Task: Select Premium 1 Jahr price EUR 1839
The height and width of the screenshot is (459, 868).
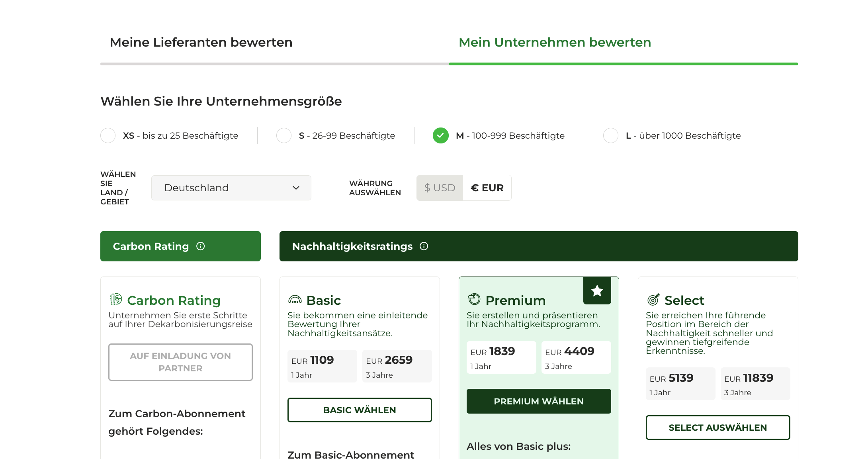Action: tap(501, 357)
